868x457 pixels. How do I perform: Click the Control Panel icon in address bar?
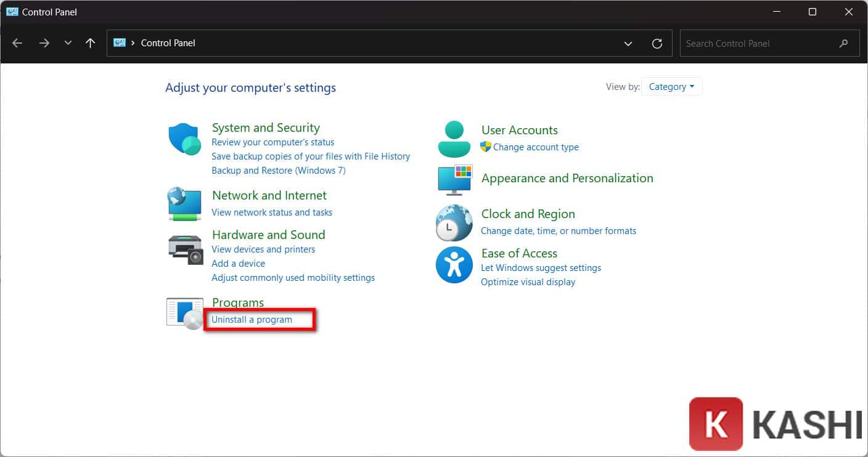pos(119,42)
